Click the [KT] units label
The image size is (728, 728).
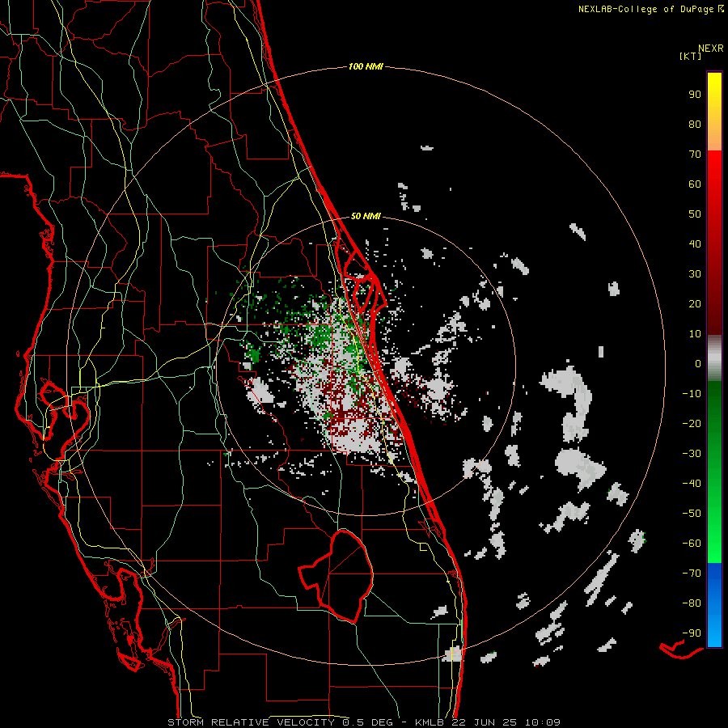pyautogui.click(x=691, y=56)
